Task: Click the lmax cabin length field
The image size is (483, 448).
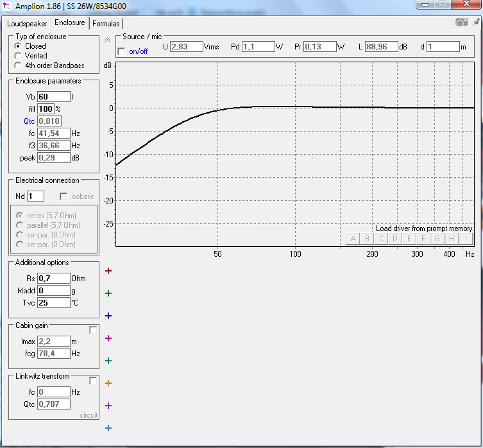Action: pos(54,341)
